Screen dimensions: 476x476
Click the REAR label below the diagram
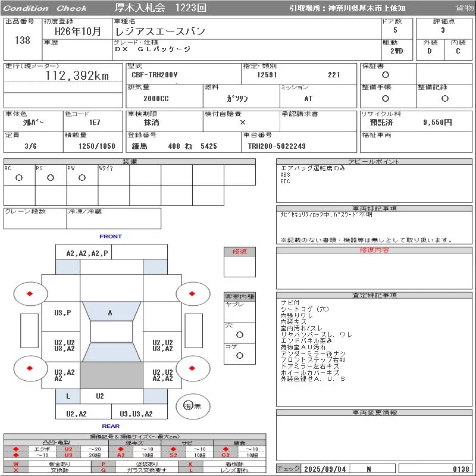(111, 426)
